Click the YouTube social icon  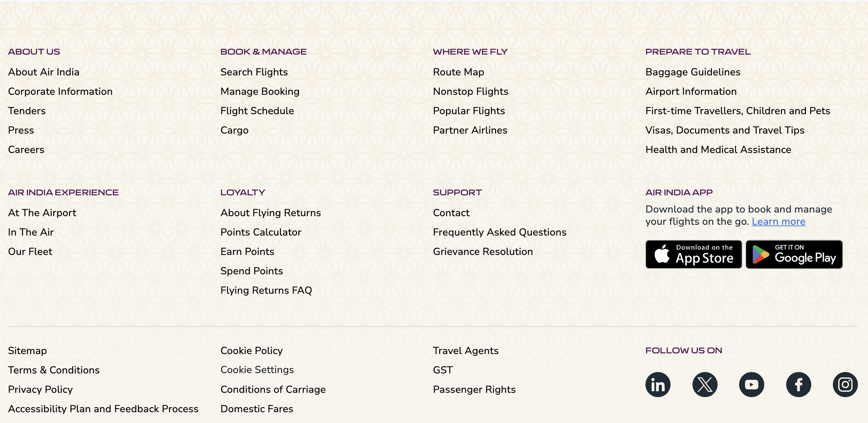tap(751, 385)
